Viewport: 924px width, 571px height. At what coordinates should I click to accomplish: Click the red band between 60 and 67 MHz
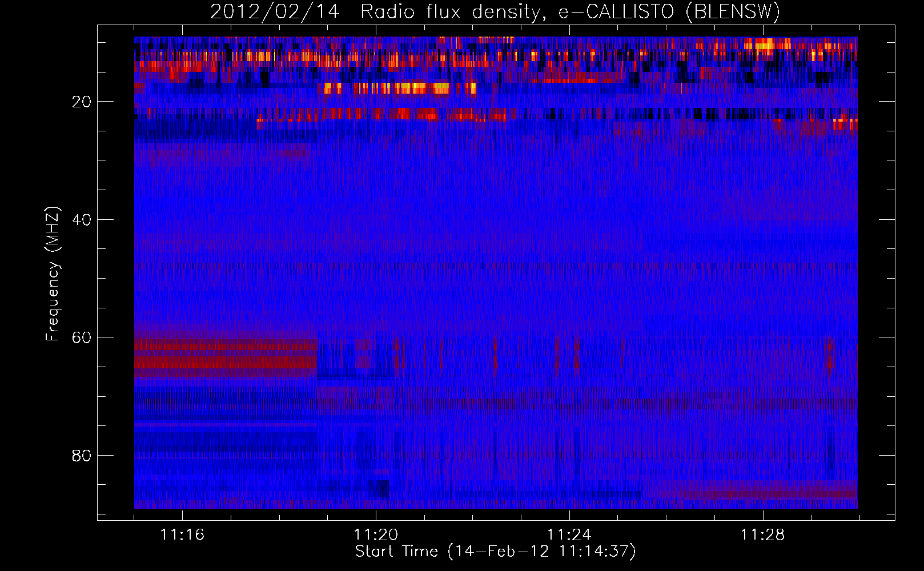(x=226, y=357)
